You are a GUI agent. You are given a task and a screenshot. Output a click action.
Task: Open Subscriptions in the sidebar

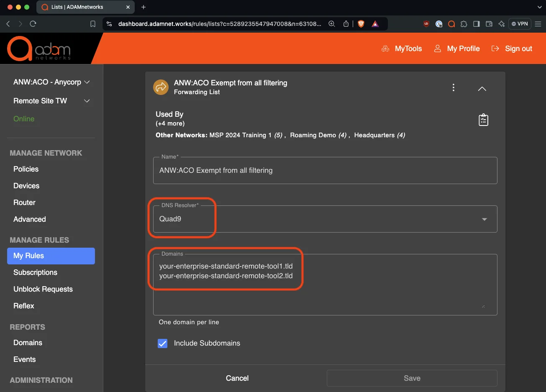click(35, 272)
